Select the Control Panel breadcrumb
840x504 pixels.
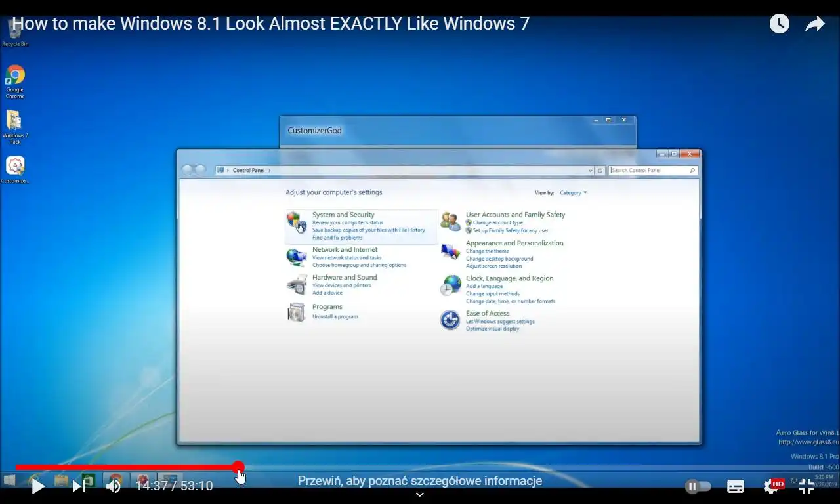tap(249, 171)
